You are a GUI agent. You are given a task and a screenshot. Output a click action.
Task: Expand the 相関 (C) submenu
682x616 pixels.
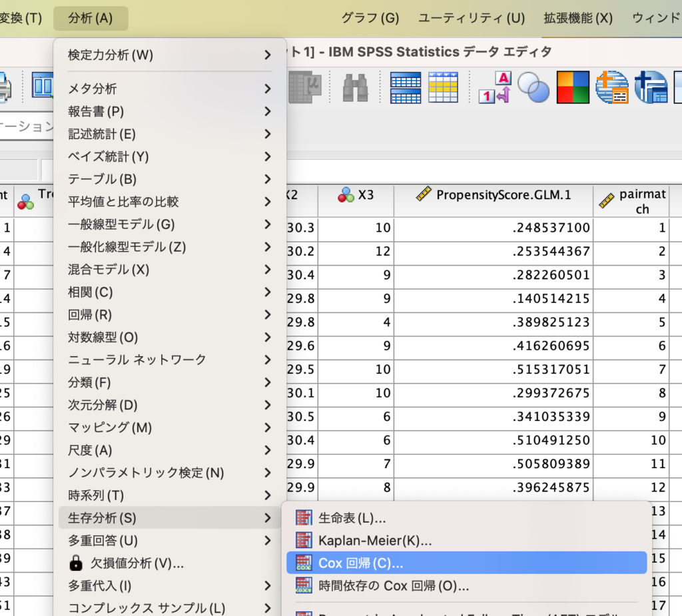[x=170, y=292]
